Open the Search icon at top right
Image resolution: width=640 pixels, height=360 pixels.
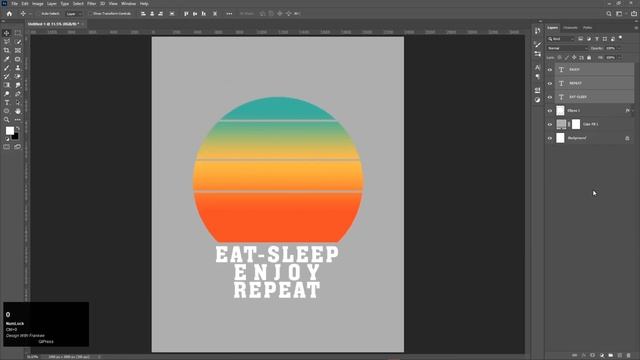click(x=609, y=13)
